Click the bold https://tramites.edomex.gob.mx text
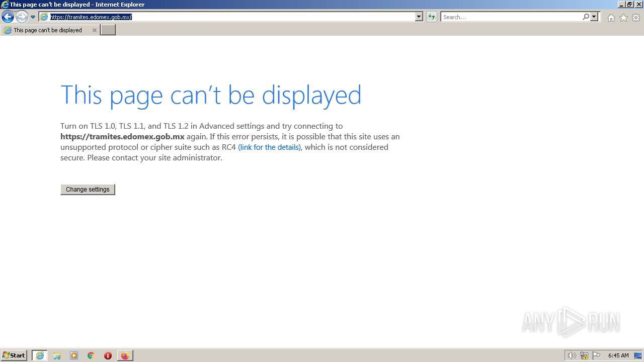Viewport: 644px width, 362px height. coord(122,137)
